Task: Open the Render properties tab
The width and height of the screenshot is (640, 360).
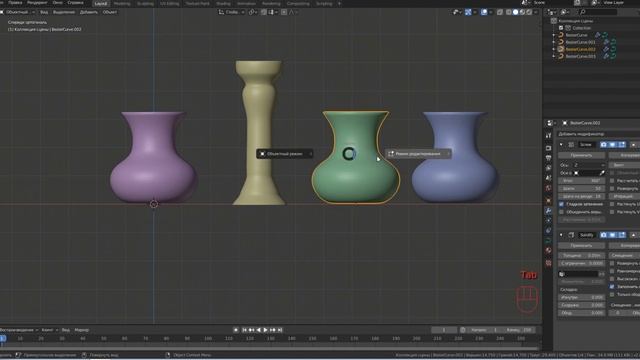Action: tap(549, 148)
